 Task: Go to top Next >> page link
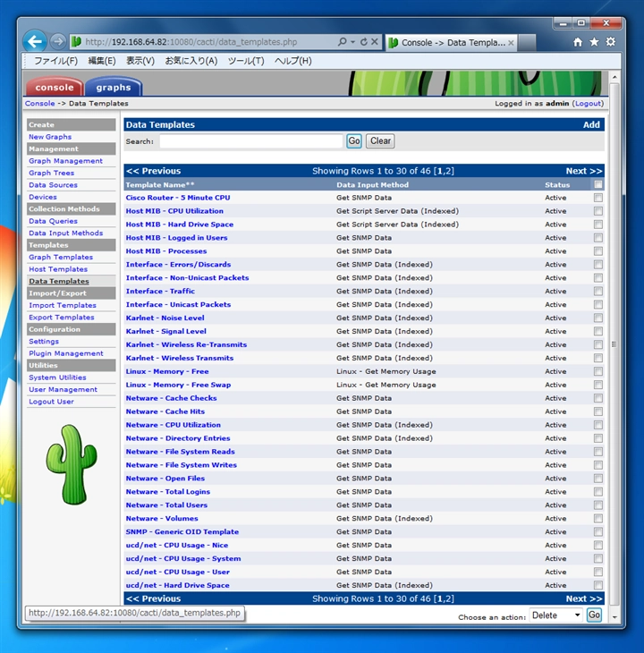(x=584, y=171)
